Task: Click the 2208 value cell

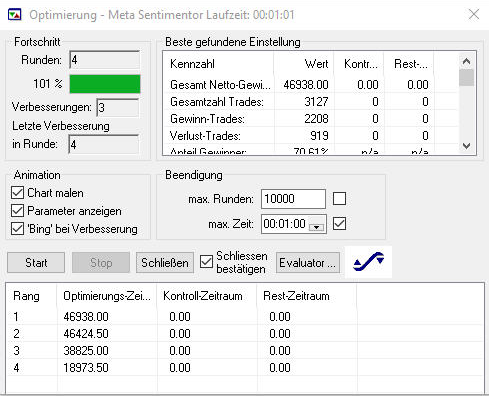Action: click(x=316, y=119)
